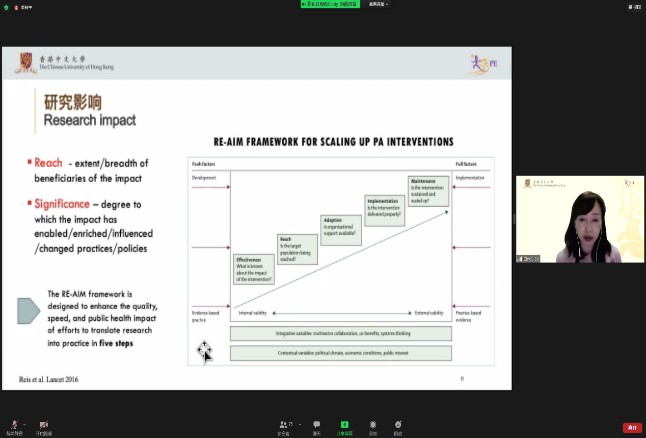Unmute the microphone in the meeting toolbar
The width and height of the screenshot is (646, 438).
tap(13, 425)
